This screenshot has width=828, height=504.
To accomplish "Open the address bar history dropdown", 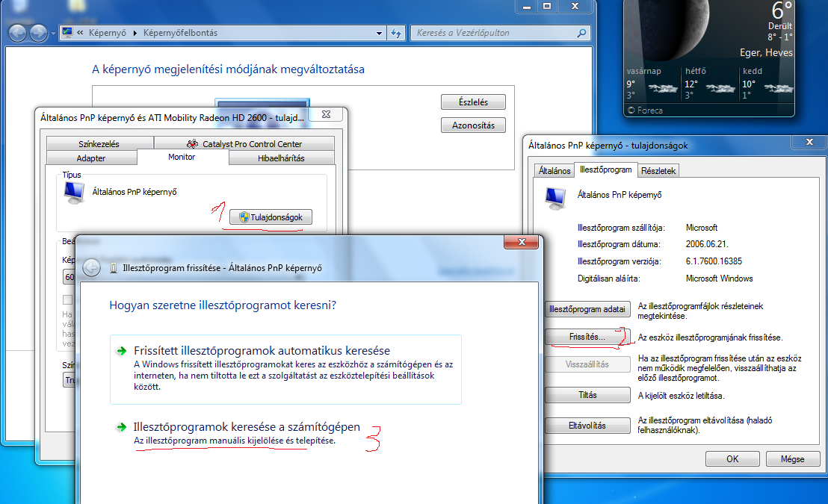I will [x=379, y=33].
